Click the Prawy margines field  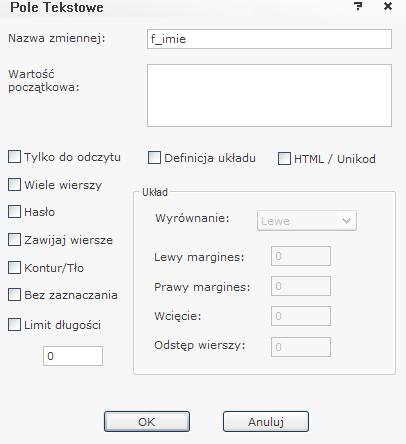coord(301,286)
